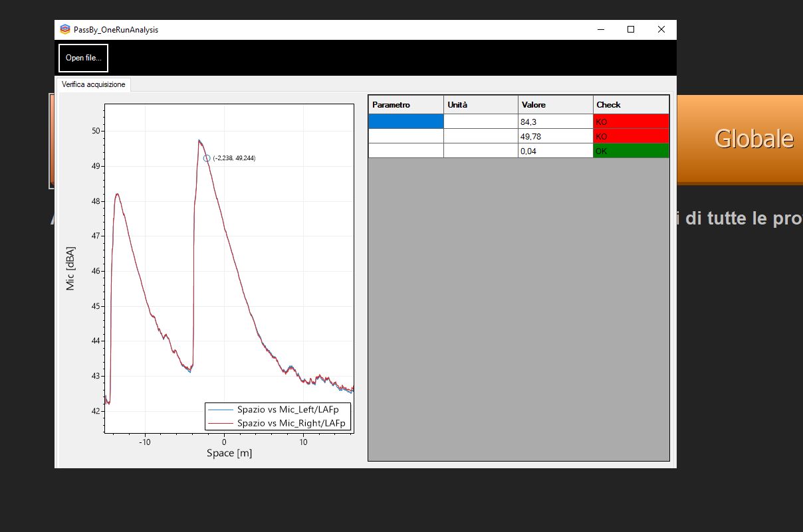Select the highlighted blue Parametro cell
Image resolution: width=803 pixels, height=532 pixels.
click(405, 122)
